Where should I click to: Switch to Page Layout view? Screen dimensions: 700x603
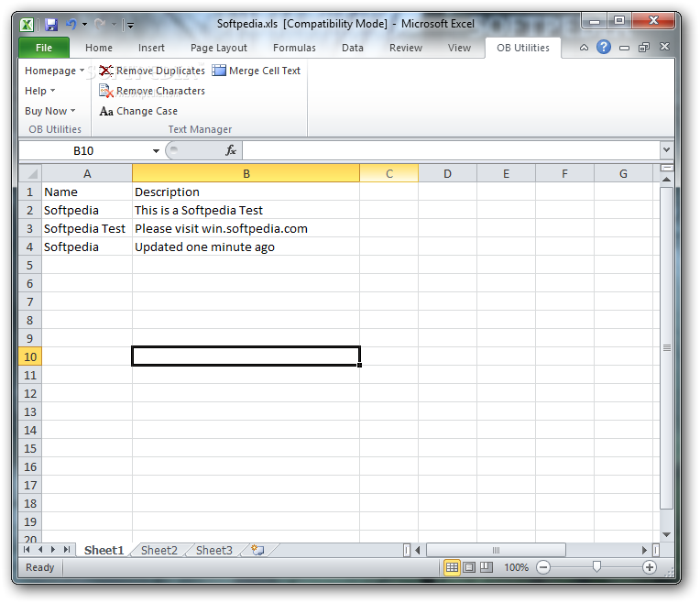pyautogui.click(x=469, y=567)
